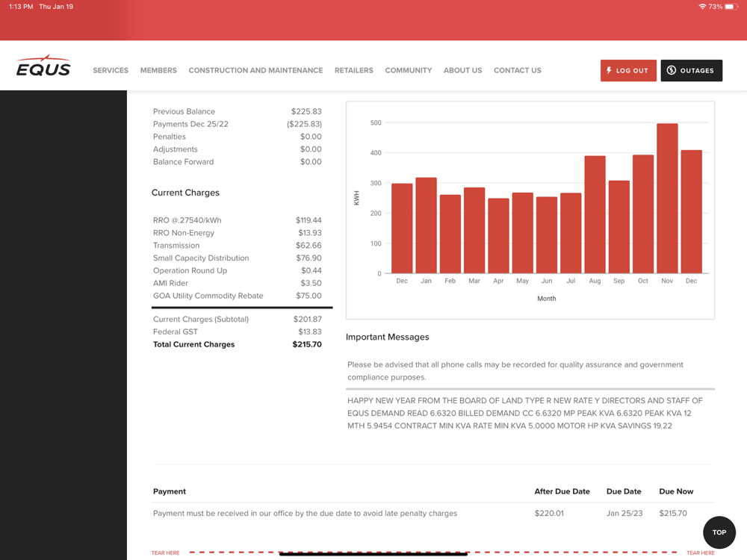Select the 'Current Charges' heading
747x560 pixels.
[185, 193]
